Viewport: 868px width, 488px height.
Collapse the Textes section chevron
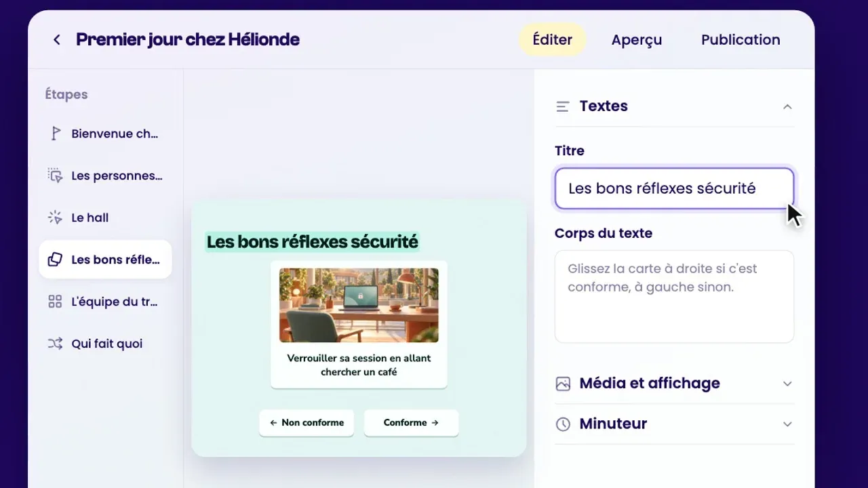point(787,106)
